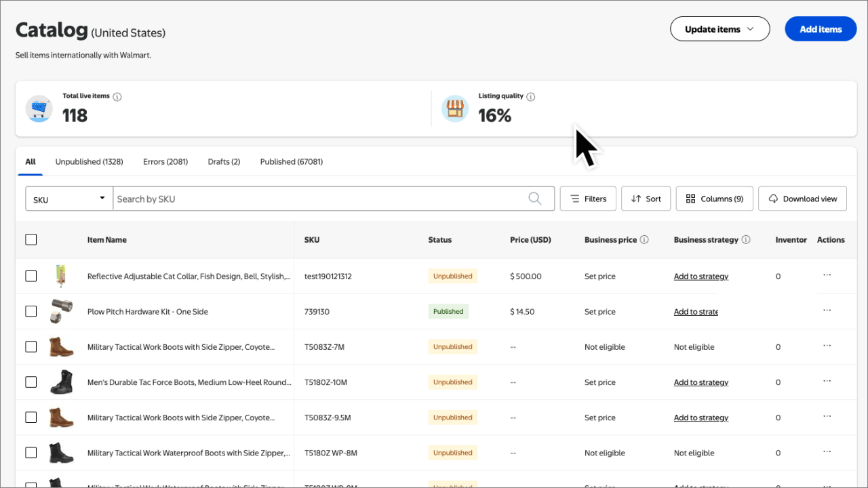Open actions menu for Plow Pitch Hardware Kit
Screen dimensions: 868x488
[827, 310]
